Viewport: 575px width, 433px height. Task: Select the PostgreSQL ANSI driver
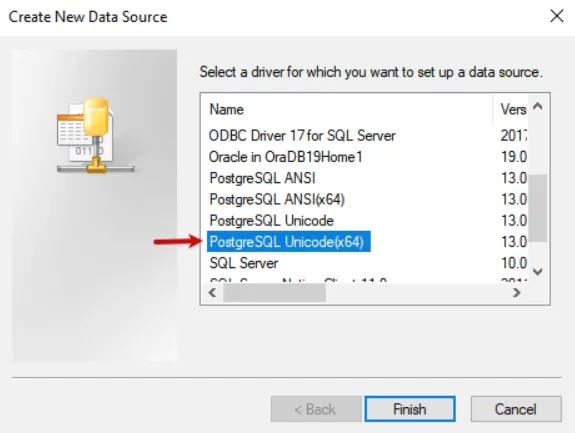point(262,178)
